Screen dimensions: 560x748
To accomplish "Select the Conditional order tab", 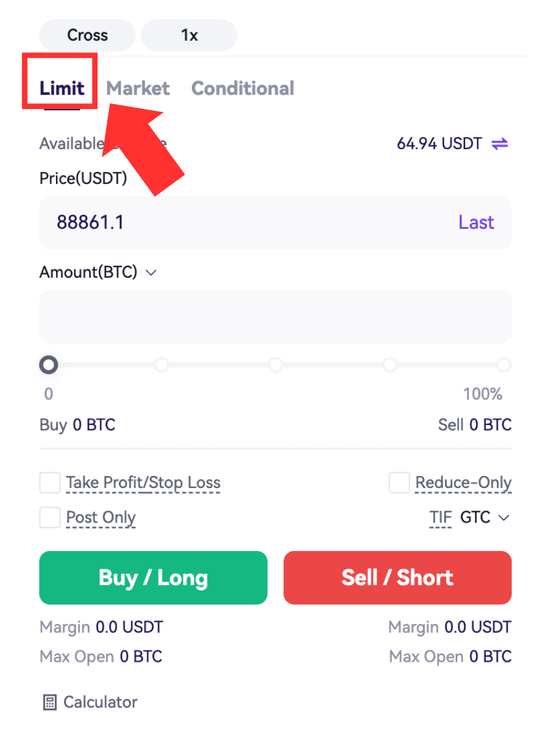I will pyautogui.click(x=243, y=88).
